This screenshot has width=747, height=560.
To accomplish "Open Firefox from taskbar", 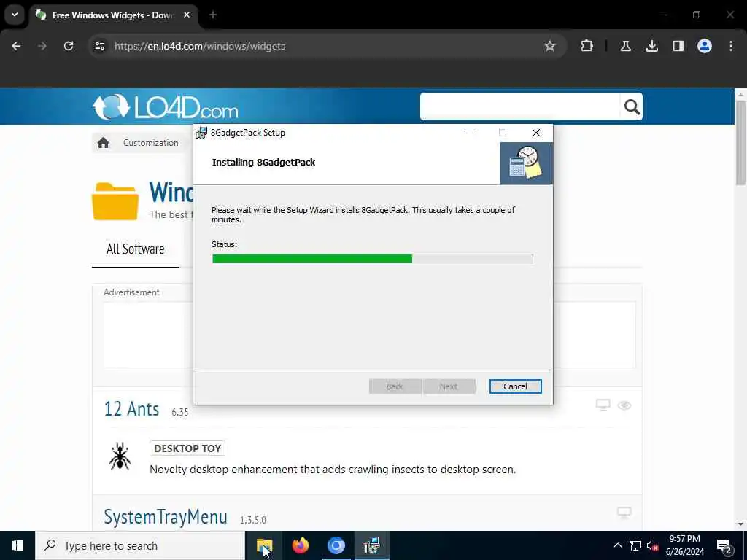I will tap(300, 545).
